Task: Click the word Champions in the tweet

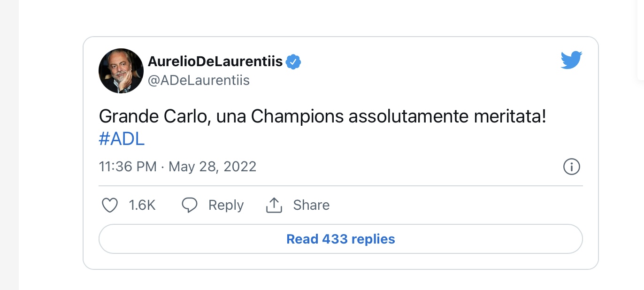Action: pos(298,116)
